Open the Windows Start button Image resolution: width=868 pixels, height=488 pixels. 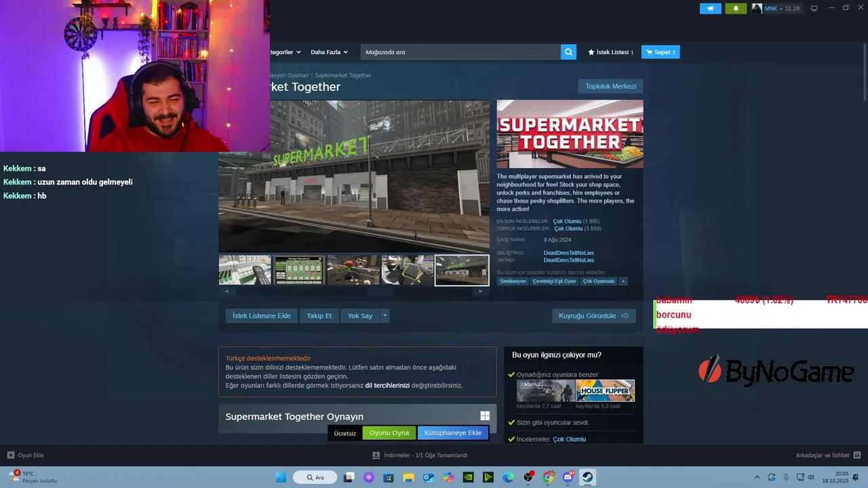(281, 477)
